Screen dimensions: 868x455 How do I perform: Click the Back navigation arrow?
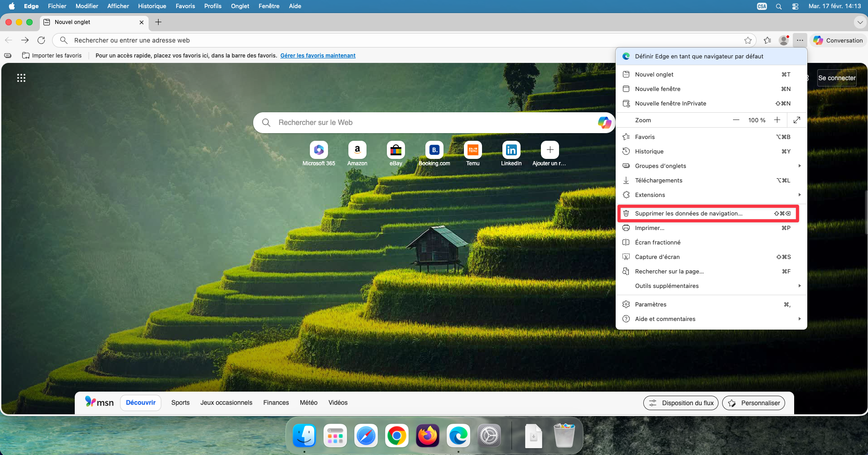coord(9,40)
